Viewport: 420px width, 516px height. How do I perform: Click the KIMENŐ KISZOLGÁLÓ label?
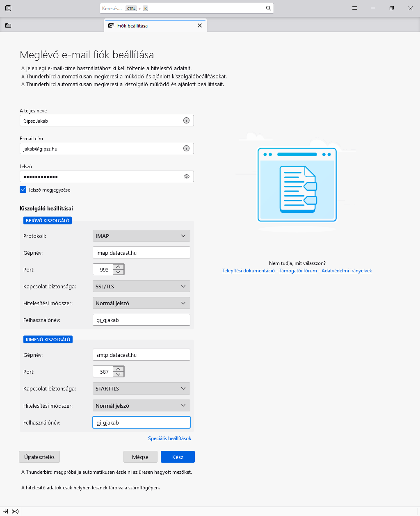pos(48,340)
